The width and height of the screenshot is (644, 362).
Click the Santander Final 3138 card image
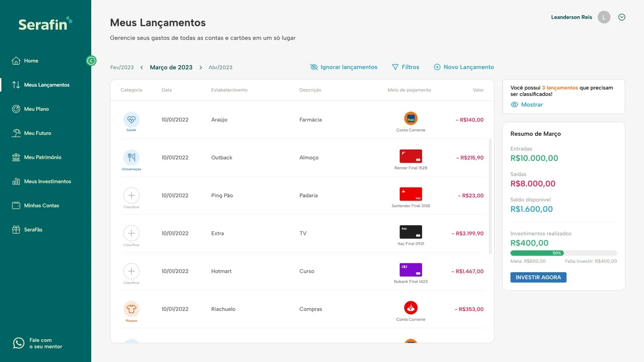(411, 194)
